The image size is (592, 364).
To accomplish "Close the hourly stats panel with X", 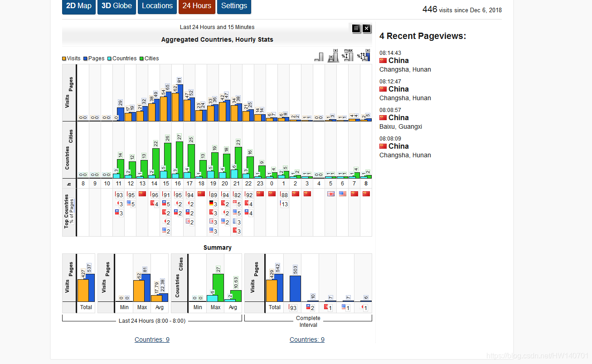I will (367, 29).
